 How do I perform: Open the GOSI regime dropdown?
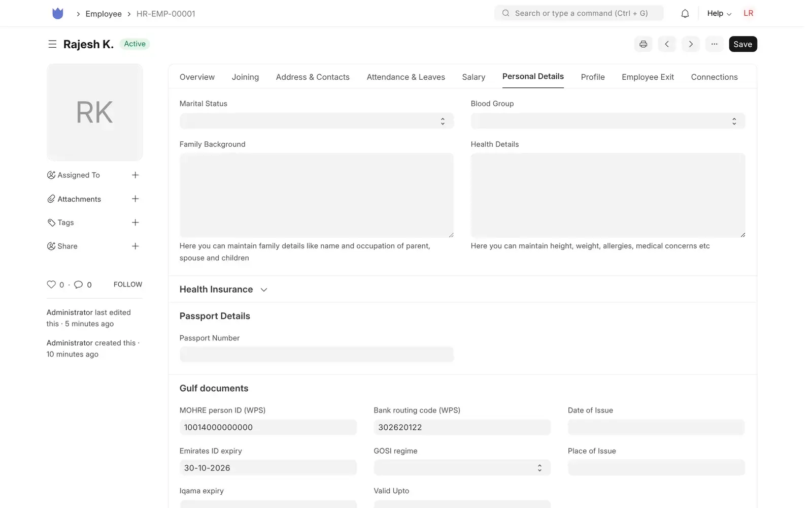click(x=462, y=468)
